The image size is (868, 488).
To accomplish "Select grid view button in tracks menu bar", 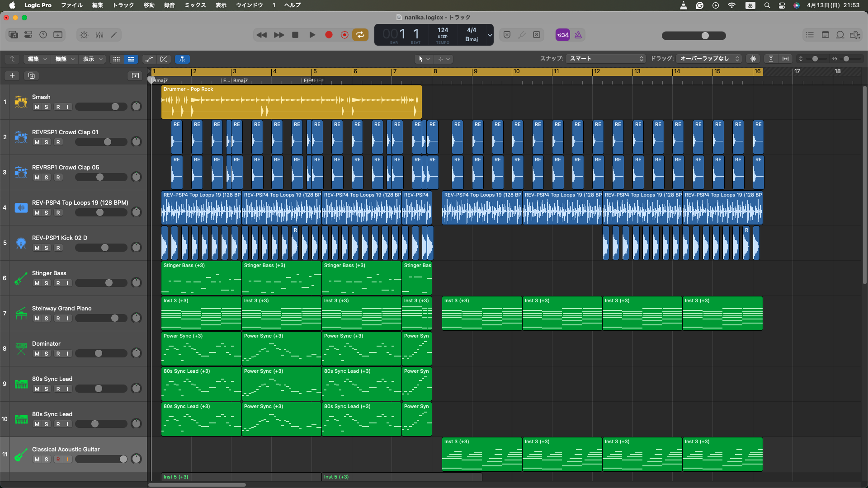I will coord(116,59).
